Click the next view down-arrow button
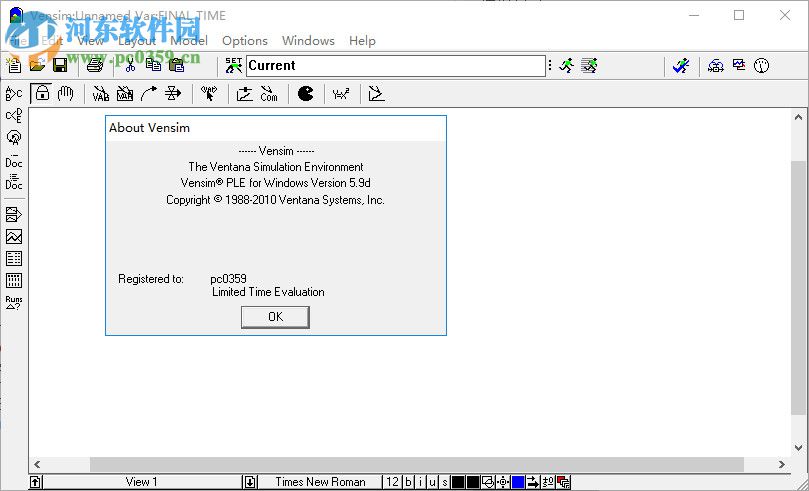This screenshot has width=809, height=491. (x=250, y=482)
